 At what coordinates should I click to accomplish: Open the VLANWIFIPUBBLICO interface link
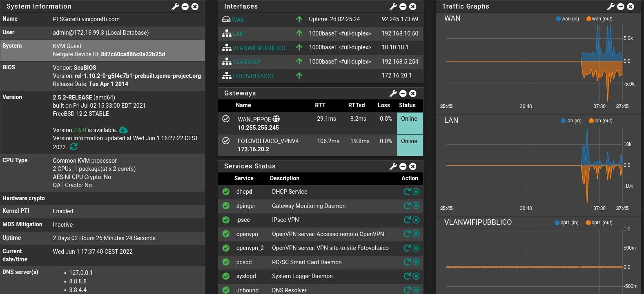pos(259,48)
